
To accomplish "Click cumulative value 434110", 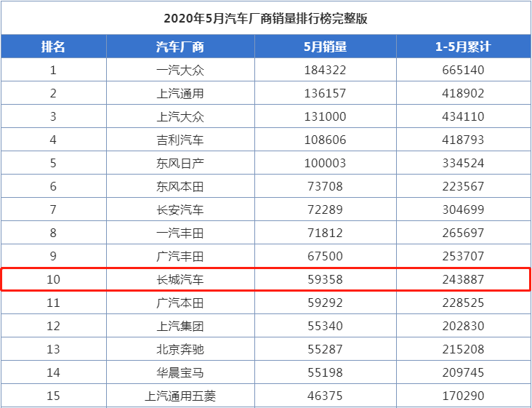I will point(463,117).
